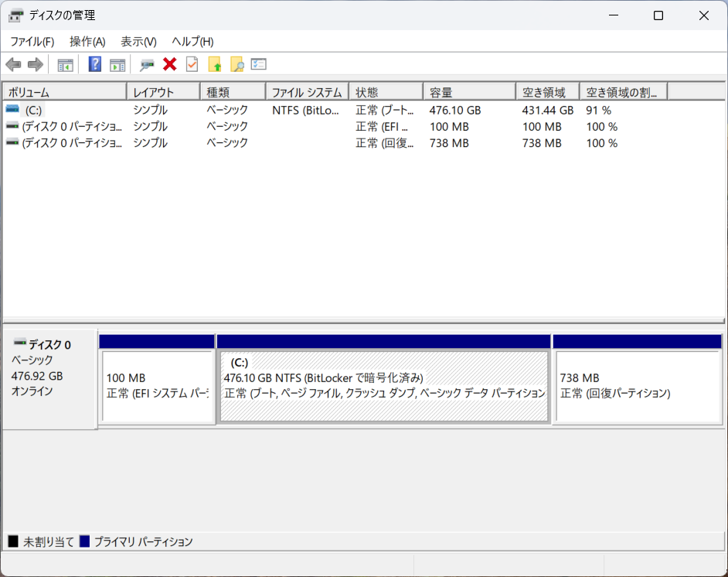Image resolution: width=728 pixels, height=577 pixels.
Task: Open the ファイル(F) menu
Action: tap(32, 42)
